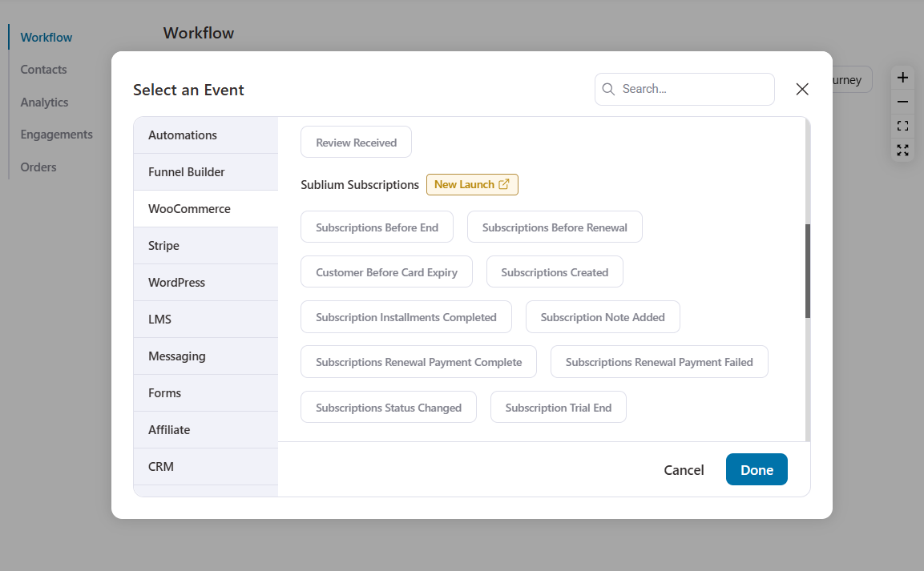924x571 pixels.
Task: Click the Cancel button
Action: 684,470
